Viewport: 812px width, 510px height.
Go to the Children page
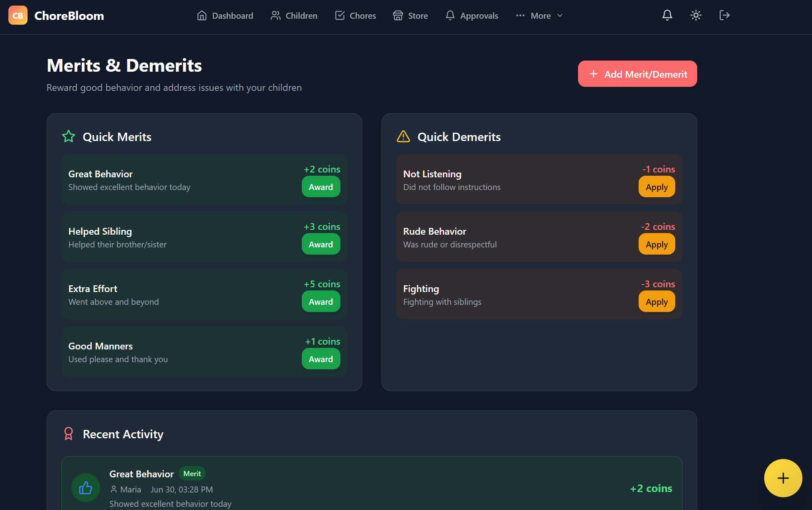pos(294,16)
